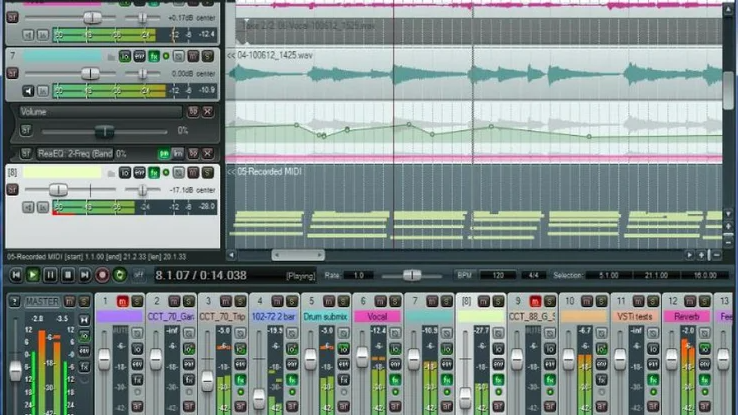Open the IO routing button on track 8
Viewport: 738px width, 415px height.
tap(125, 172)
